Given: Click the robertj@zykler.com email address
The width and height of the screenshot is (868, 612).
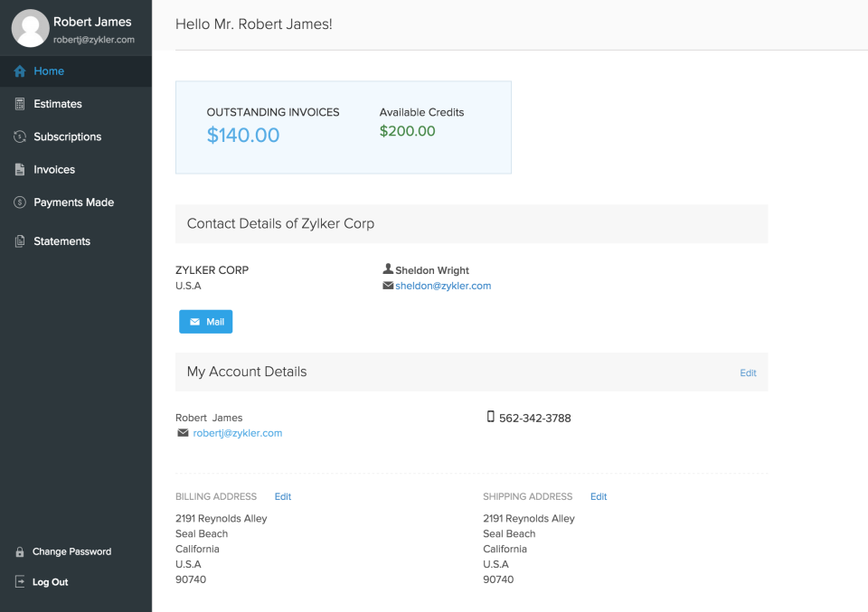Looking at the screenshot, I should [x=236, y=432].
